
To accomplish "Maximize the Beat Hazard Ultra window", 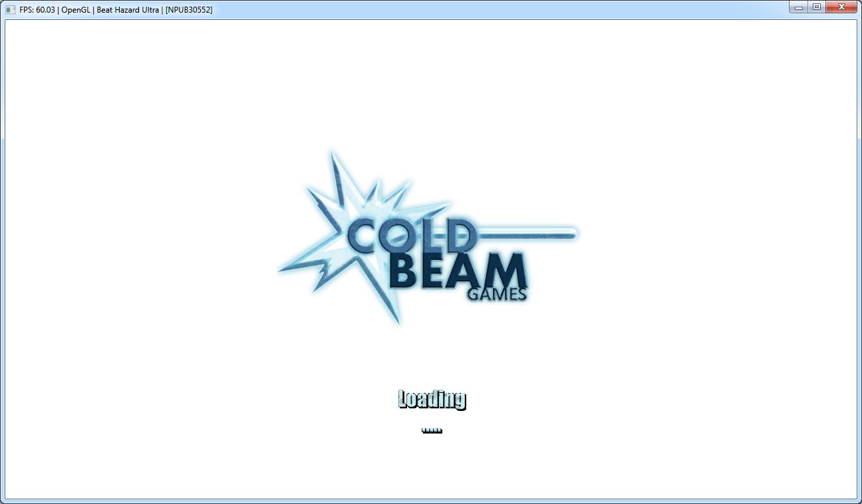I will coord(816,7).
